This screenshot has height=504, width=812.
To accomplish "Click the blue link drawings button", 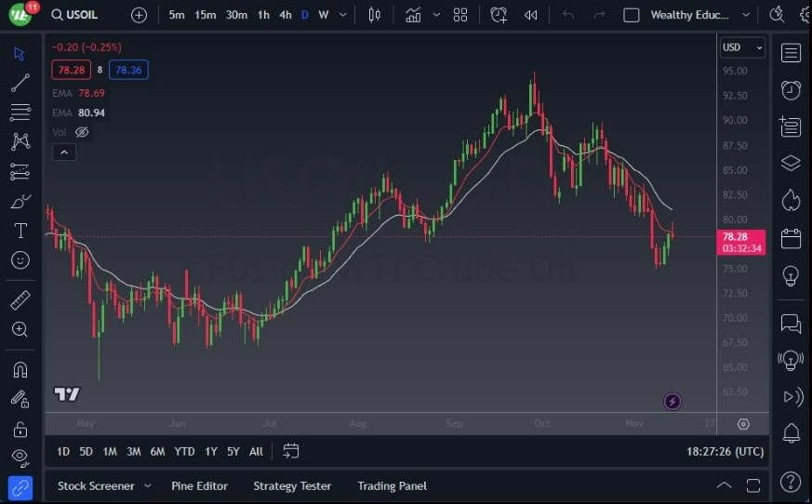I will [20, 488].
